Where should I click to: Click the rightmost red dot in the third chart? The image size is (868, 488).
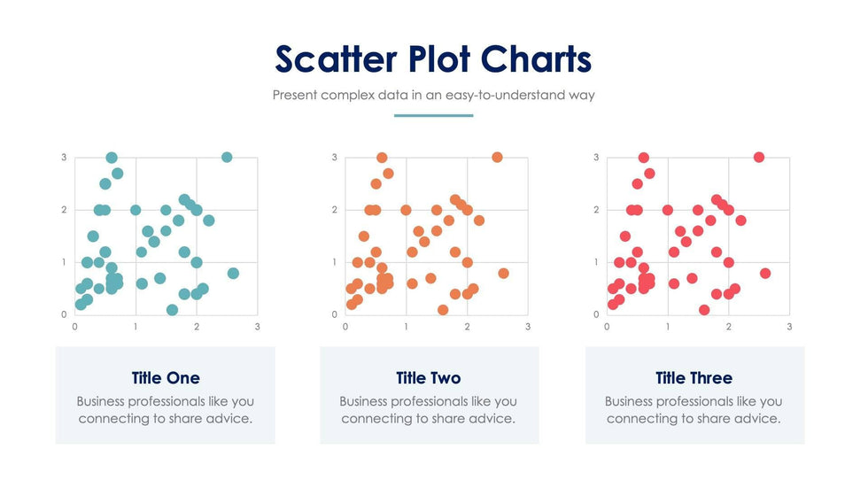(765, 273)
